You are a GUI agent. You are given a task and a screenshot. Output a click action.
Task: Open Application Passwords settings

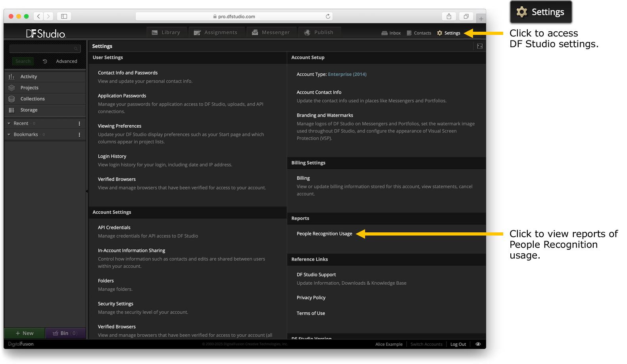pyautogui.click(x=122, y=96)
